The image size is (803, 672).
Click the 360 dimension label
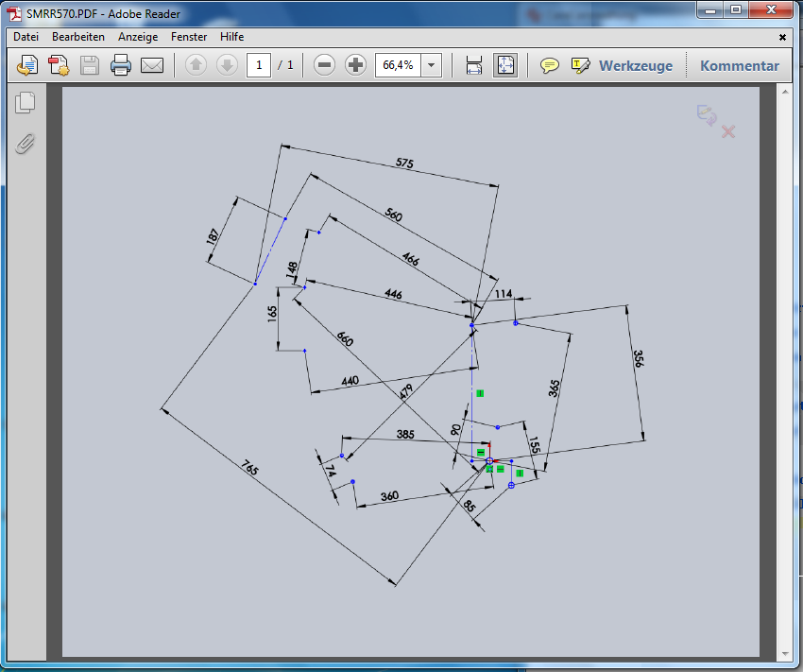click(x=389, y=496)
